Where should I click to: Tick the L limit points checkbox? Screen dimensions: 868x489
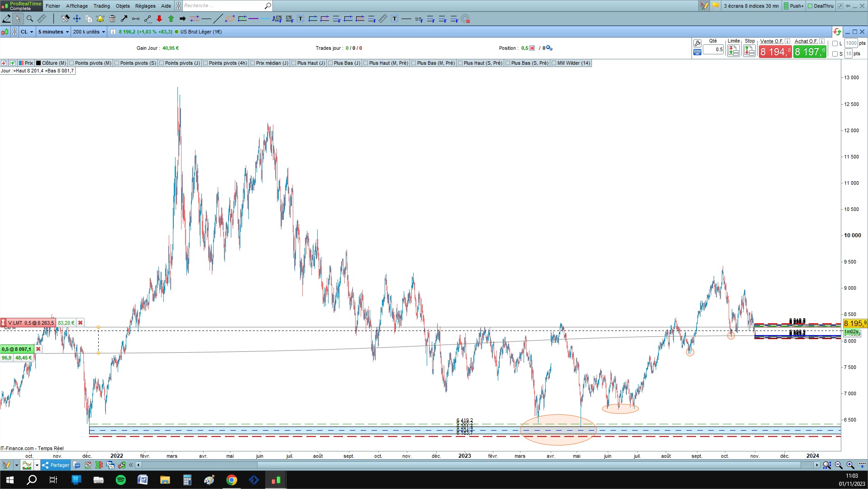[835, 43]
